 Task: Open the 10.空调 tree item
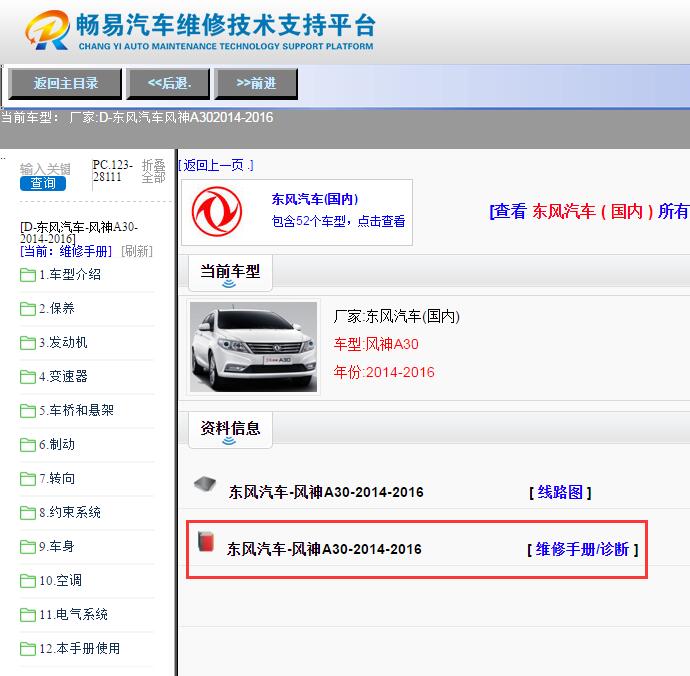[x=60, y=580]
